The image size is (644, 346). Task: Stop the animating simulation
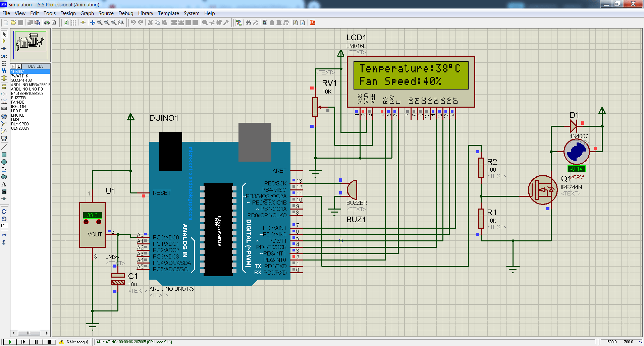pos(49,342)
